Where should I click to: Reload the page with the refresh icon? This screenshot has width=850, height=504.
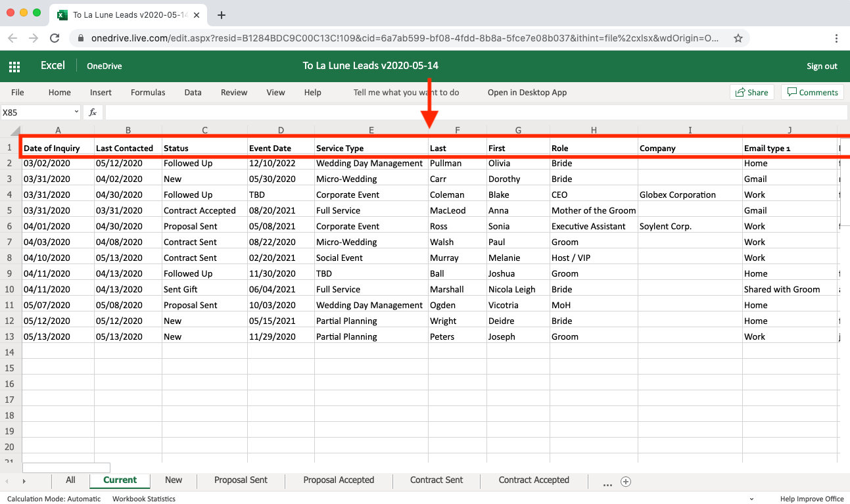pyautogui.click(x=55, y=38)
